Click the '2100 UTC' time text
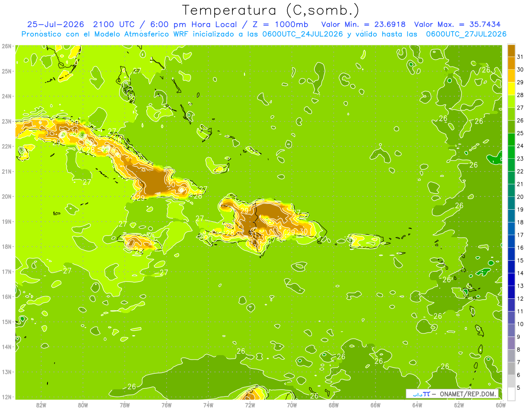 (x=113, y=24)
